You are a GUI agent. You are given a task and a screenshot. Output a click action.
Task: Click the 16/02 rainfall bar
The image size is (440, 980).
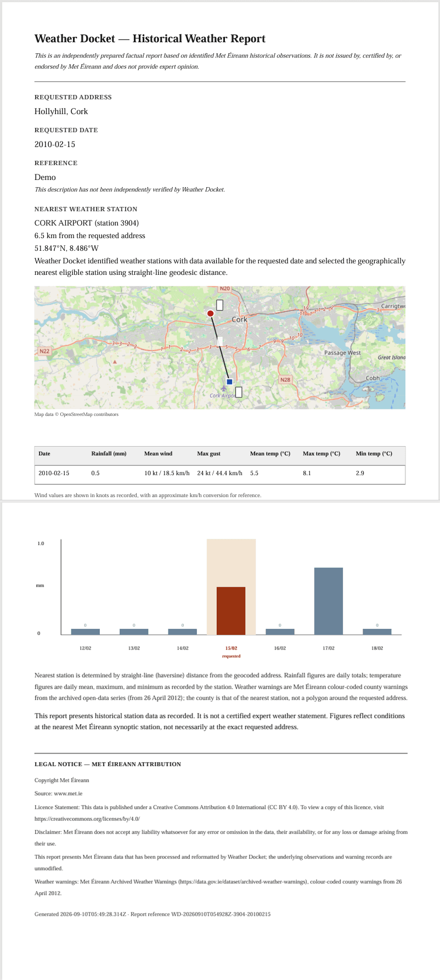(280, 632)
